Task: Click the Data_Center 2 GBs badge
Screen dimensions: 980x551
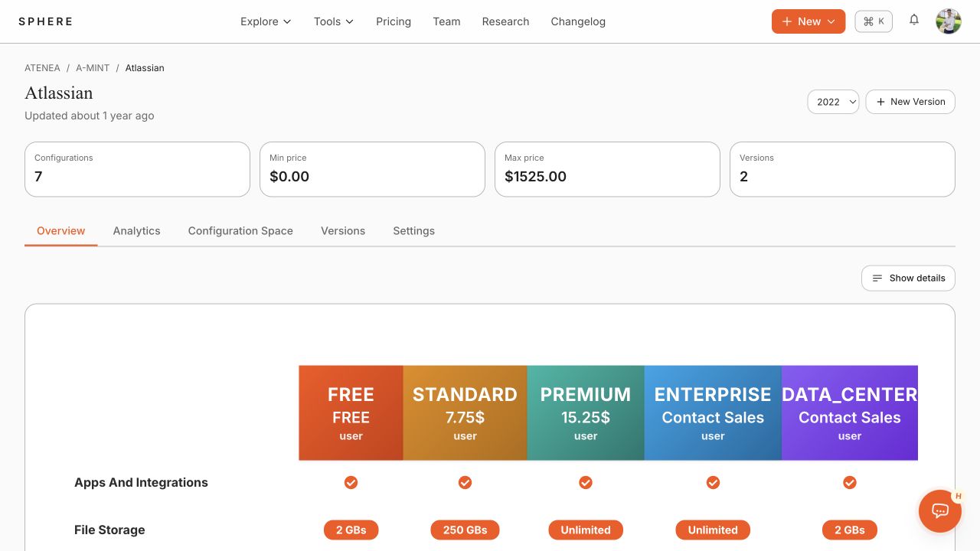Action: tap(850, 530)
